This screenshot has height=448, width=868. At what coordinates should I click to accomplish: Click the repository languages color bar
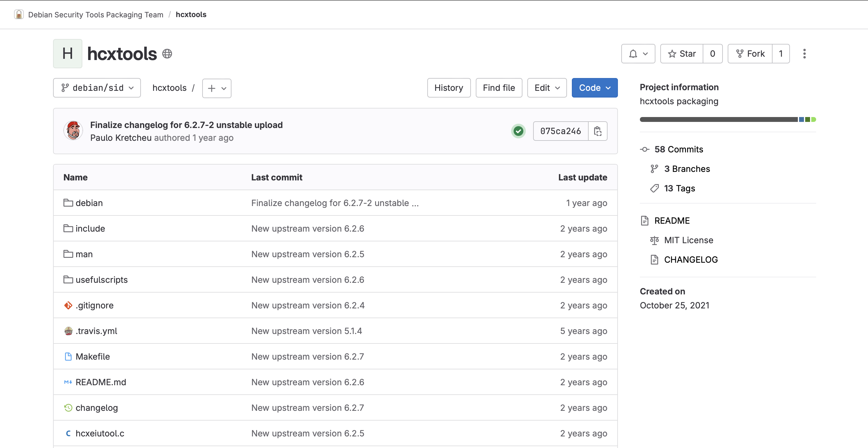728,119
